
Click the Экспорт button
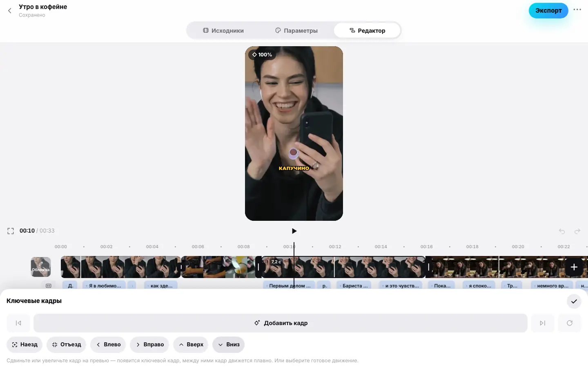[x=548, y=11]
